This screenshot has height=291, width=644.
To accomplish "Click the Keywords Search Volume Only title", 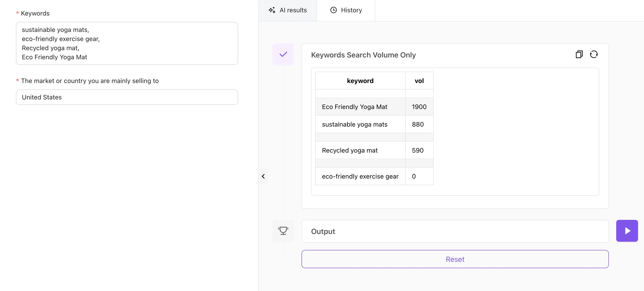I will tap(363, 55).
